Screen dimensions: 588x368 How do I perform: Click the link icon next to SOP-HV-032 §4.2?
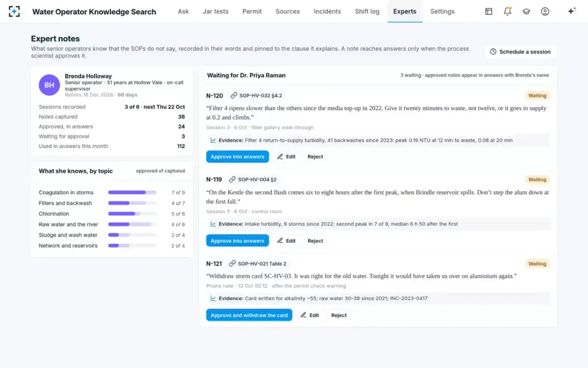234,96
